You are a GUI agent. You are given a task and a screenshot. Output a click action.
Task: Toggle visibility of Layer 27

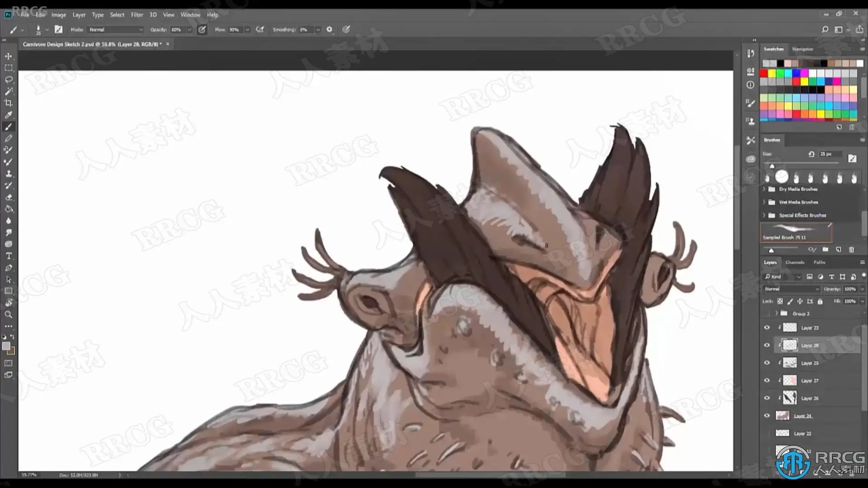point(767,380)
